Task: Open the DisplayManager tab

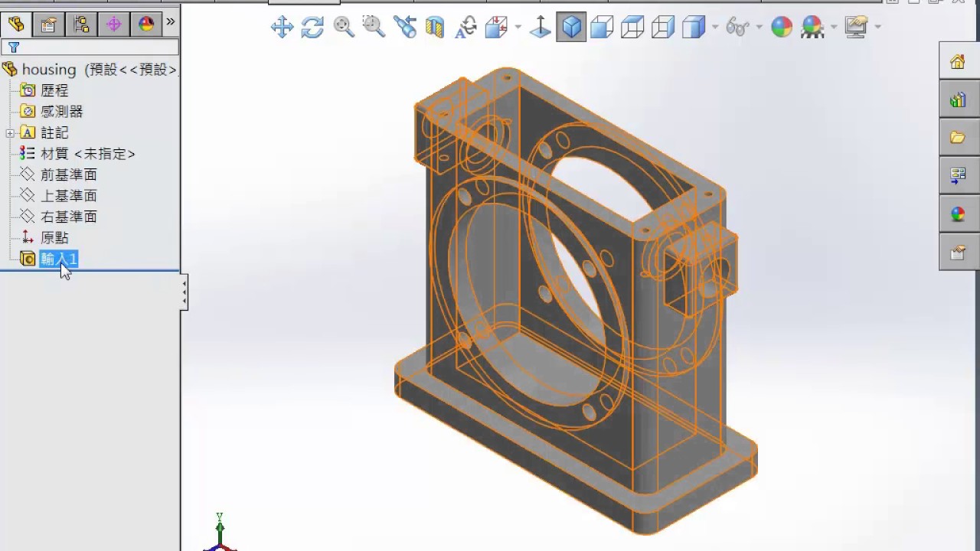Action: click(x=146, y=24)
